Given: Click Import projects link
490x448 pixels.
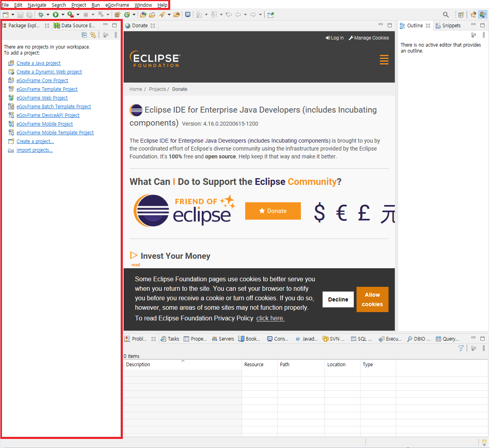Looking at the screenshot, I should (34, 150).
